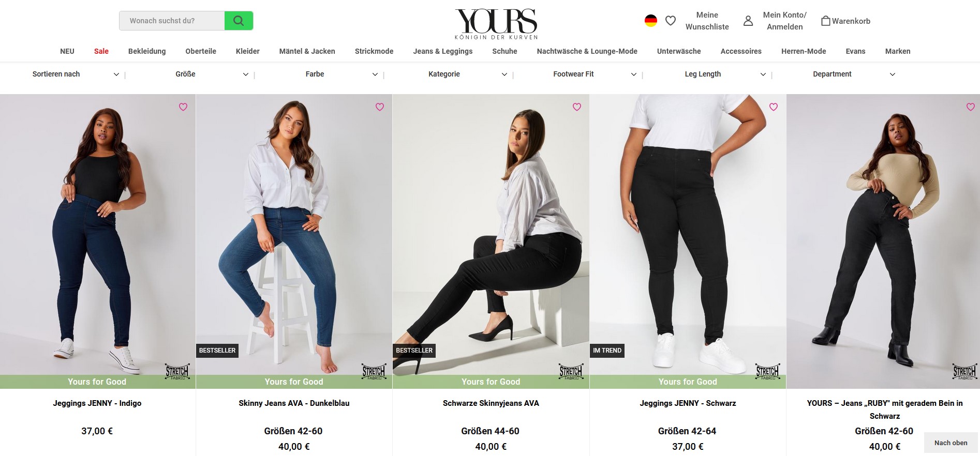The width and height of the screenshot is (980, 456).
Task: Expand the Farbe filter dropdown
Action: tap(341, 74)
